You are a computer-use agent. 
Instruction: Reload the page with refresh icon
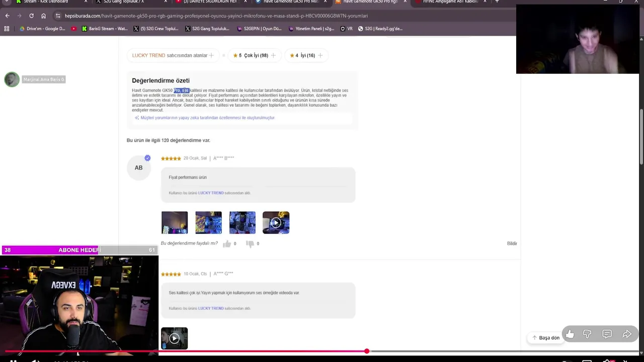pyautogui.click(x=31, y=16)
